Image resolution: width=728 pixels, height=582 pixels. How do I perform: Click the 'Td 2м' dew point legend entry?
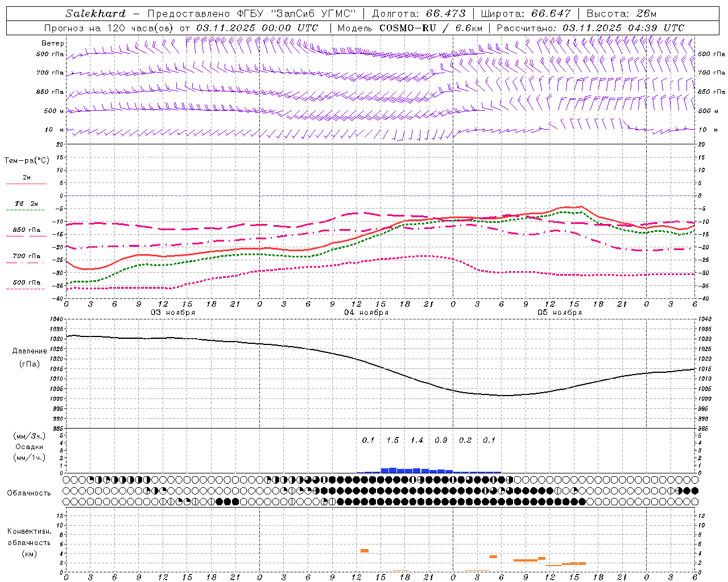click(26, 206)
